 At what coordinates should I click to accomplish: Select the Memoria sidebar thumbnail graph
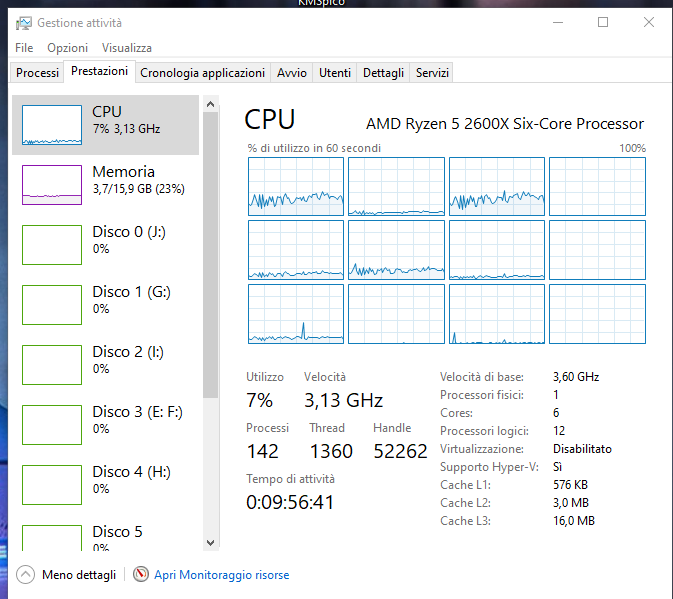click(x=52, y=185)
